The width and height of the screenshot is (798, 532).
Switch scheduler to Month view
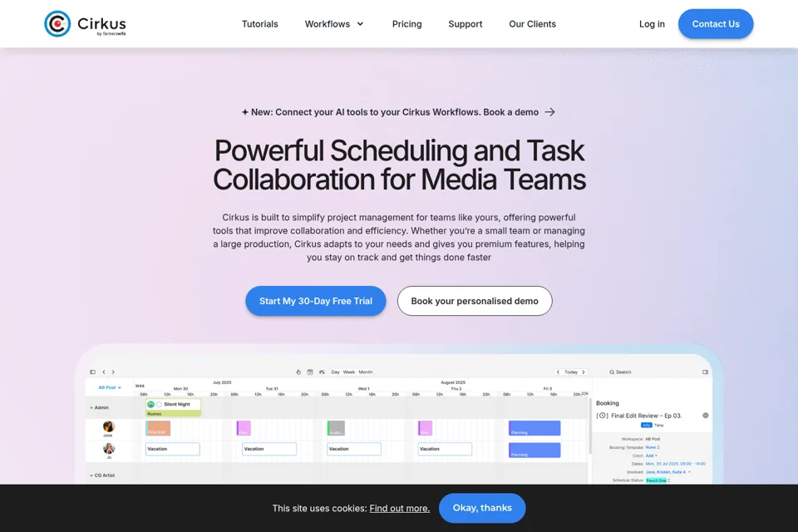[x=366, y=372]
